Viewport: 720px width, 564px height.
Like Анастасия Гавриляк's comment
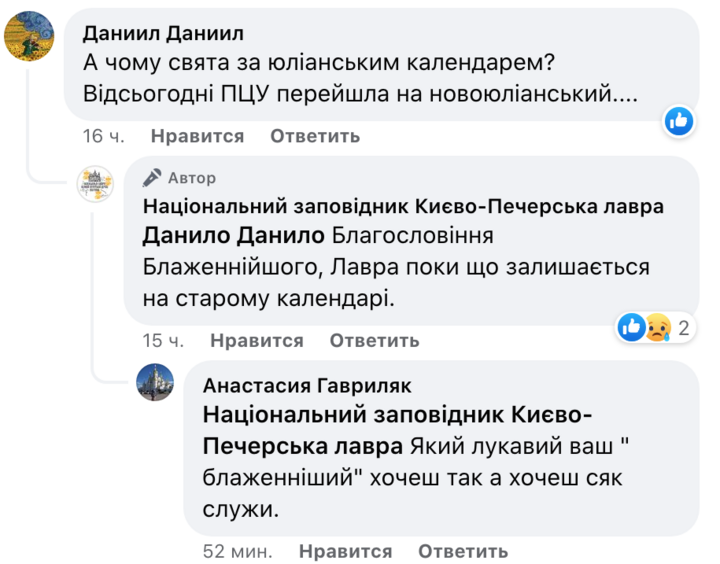[345, 551]
